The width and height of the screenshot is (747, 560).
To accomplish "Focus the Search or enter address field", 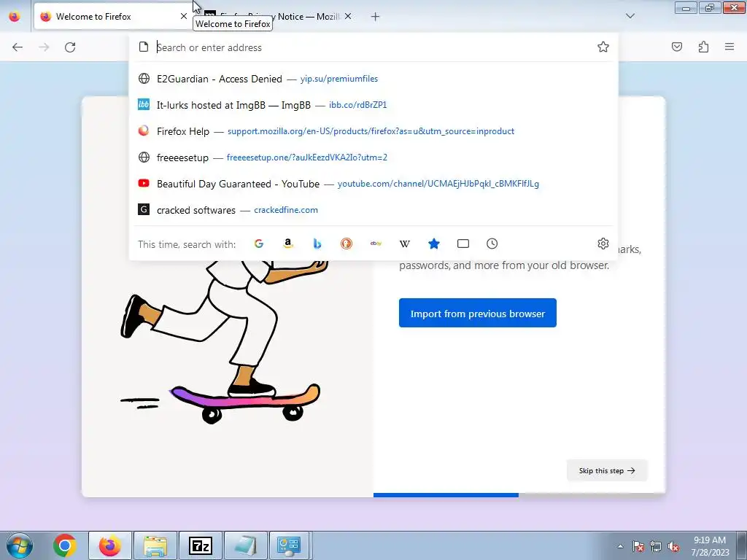I will (373, 47).
